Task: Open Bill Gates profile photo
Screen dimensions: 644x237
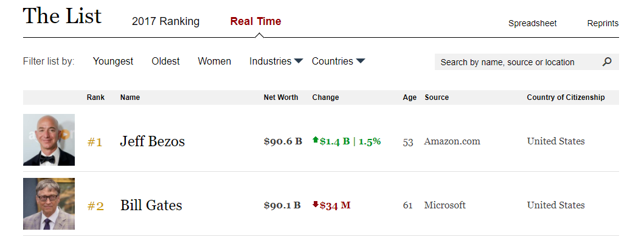Action: point(49,203)
